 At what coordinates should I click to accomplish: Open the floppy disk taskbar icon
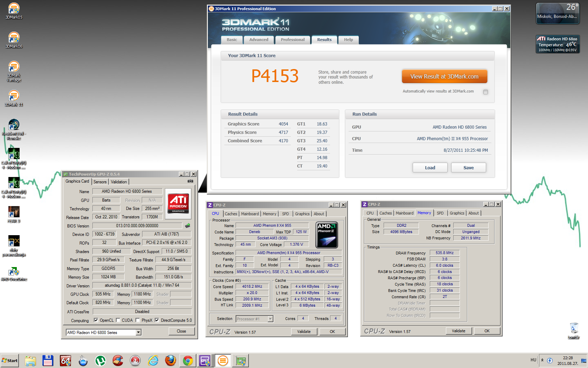[x=48, y=360]
